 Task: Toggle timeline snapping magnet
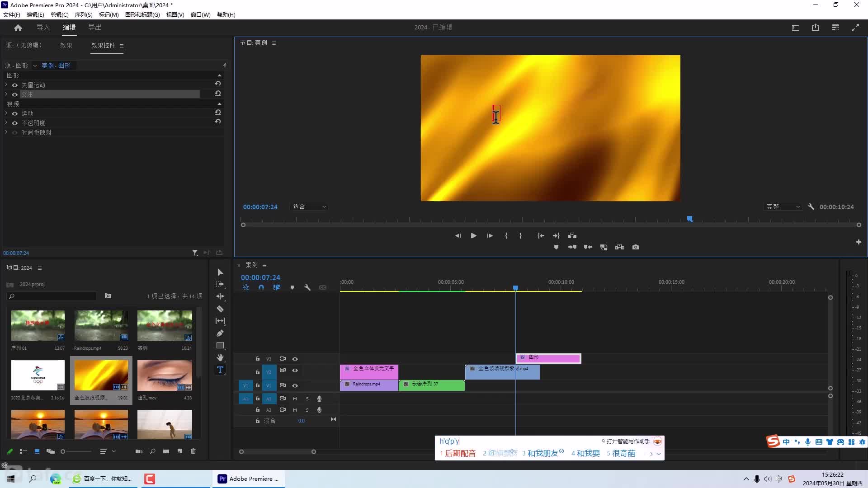pyautogui.click(x=261, y=287)
